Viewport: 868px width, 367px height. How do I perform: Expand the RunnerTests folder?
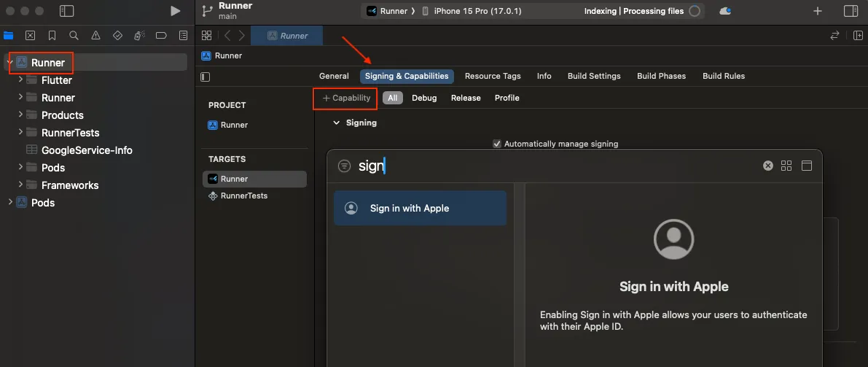pyautogui.click(x=20, y=133)
